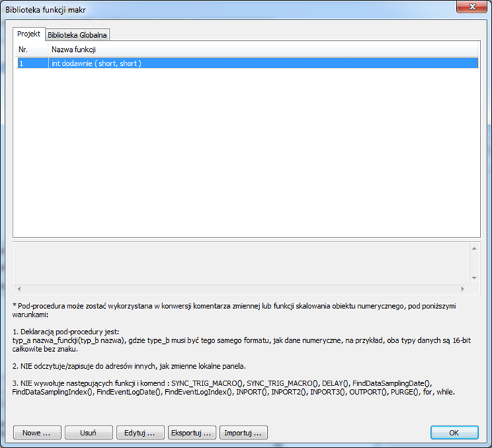
Task: Click the description pane scroll-left arrow
Action: 19,289
